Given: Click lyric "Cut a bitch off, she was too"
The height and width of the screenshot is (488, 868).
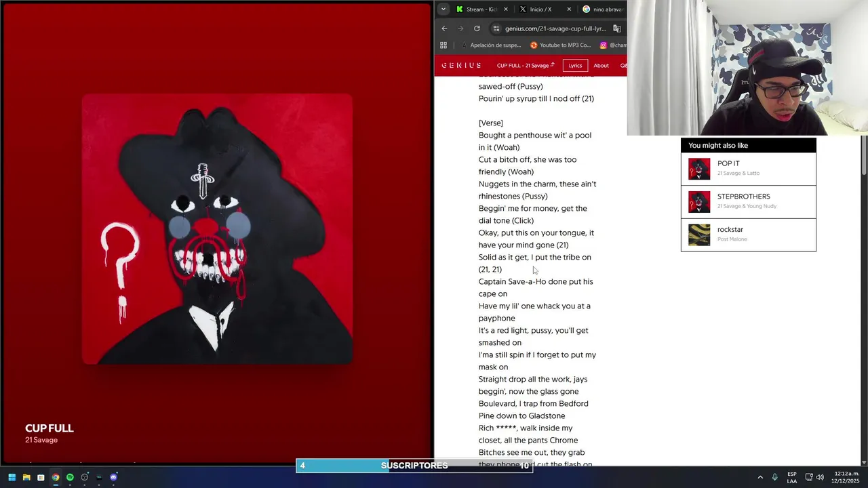Looking at the screenshot, I should click(528, 159).
